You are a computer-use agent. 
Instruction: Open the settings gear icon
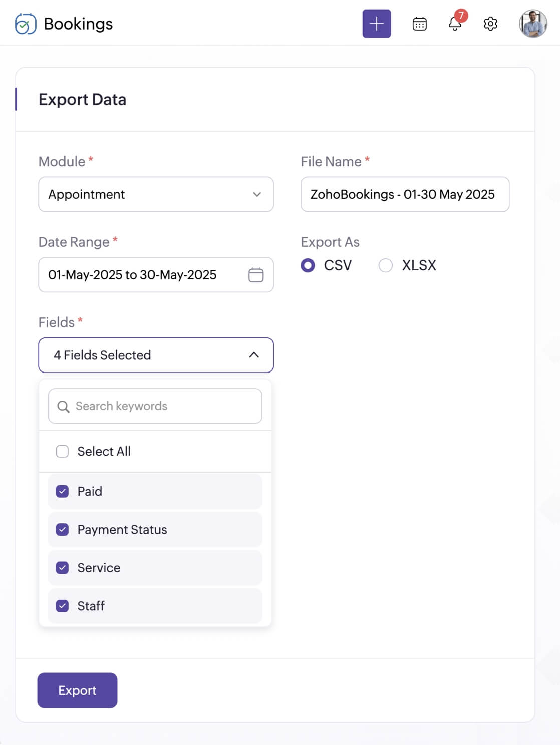tap(490, 24)
